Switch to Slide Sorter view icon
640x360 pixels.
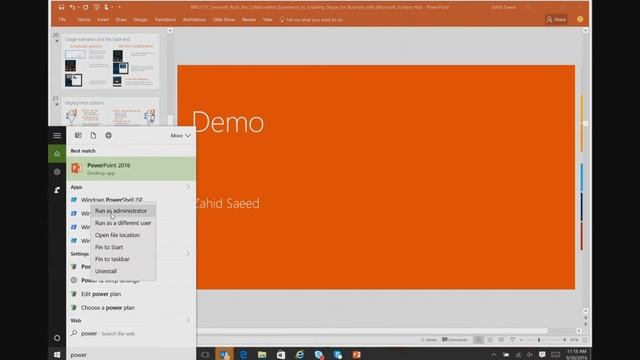[x=490, y=340]
